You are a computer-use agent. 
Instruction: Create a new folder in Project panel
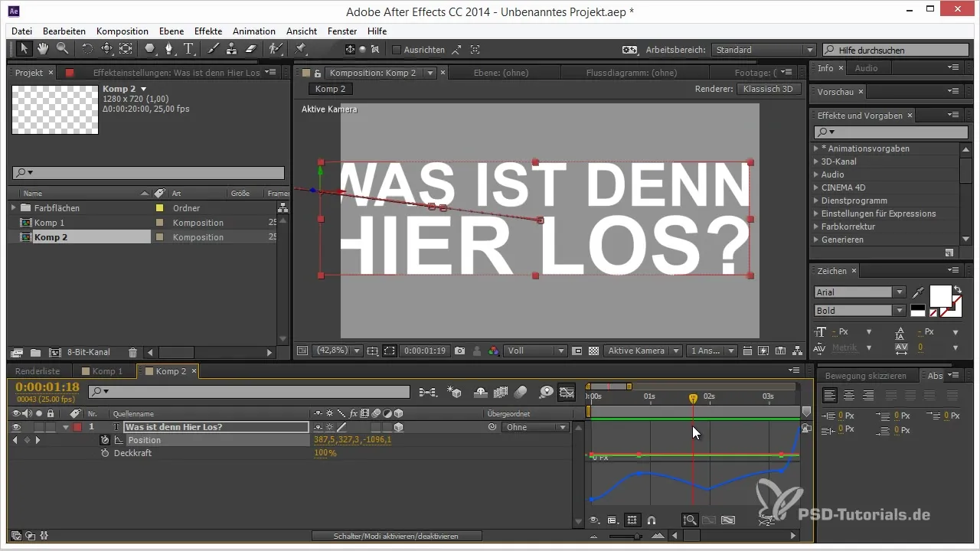tap(36, 353)
